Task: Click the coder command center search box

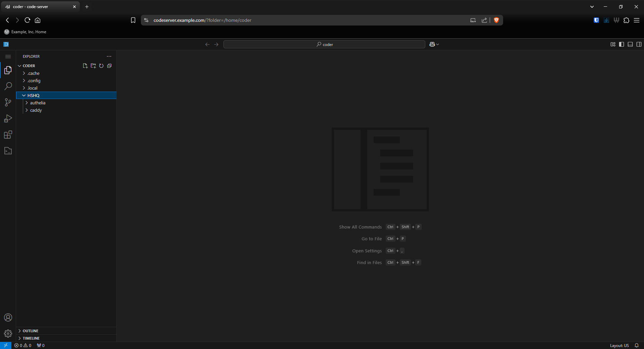Action: click(324, 44)
